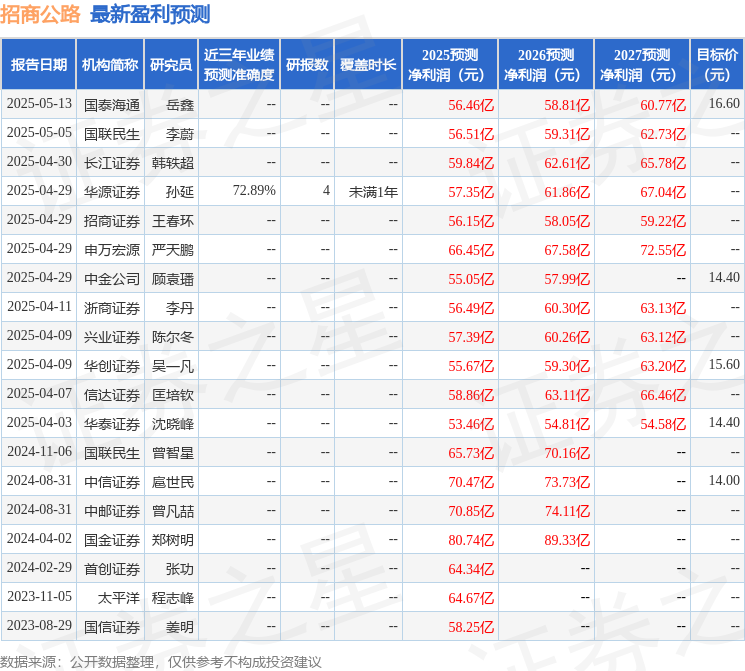Click the date 2025-05-13
This screenshot has height=671, width=745.
pos(39,104)
